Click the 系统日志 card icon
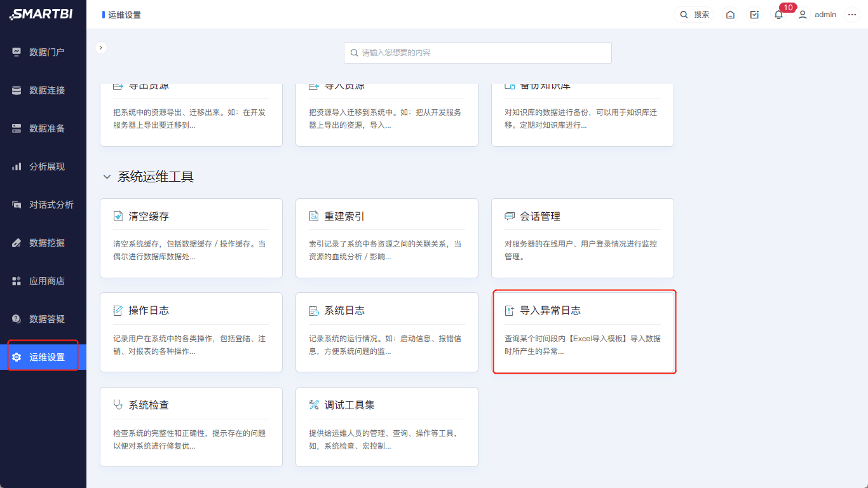This screenshot has height=488, width=868. [314, 311]
